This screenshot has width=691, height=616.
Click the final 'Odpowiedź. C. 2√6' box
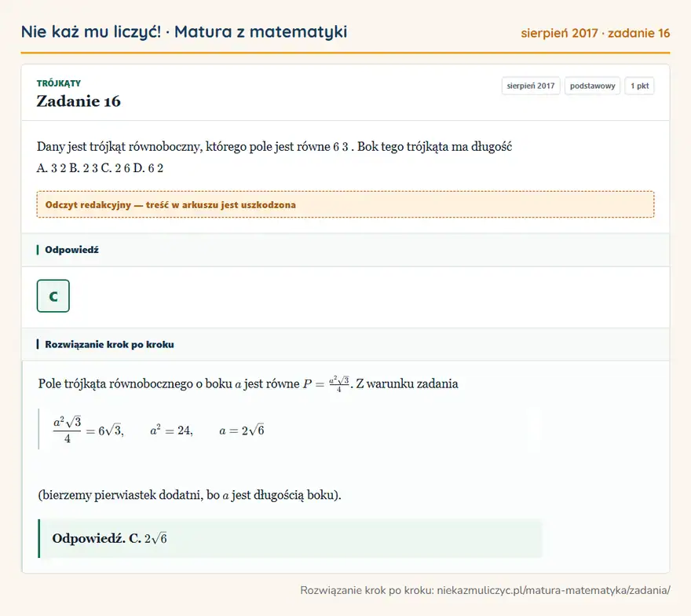coord(290,538)
